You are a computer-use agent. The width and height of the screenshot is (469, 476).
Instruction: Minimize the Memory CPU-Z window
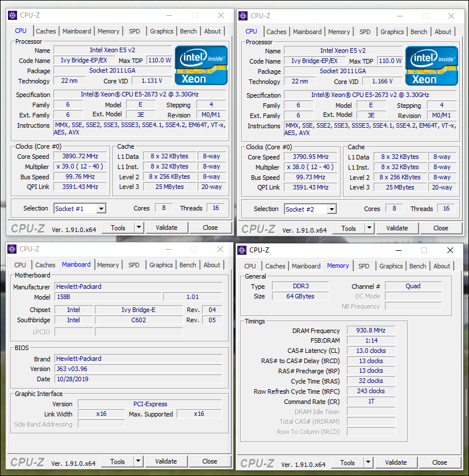point(399,250)
